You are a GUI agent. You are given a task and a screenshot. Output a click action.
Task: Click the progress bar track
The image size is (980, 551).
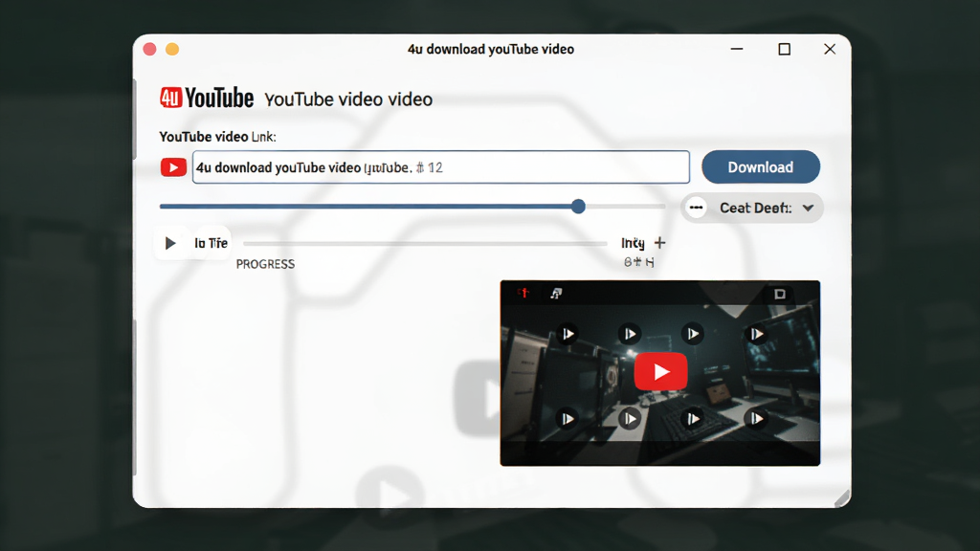point(425,244)
